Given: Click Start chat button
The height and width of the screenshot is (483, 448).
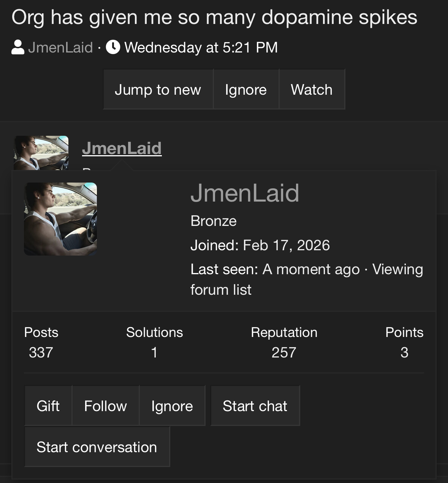Looking at the screenshot, I should [255, 406].
